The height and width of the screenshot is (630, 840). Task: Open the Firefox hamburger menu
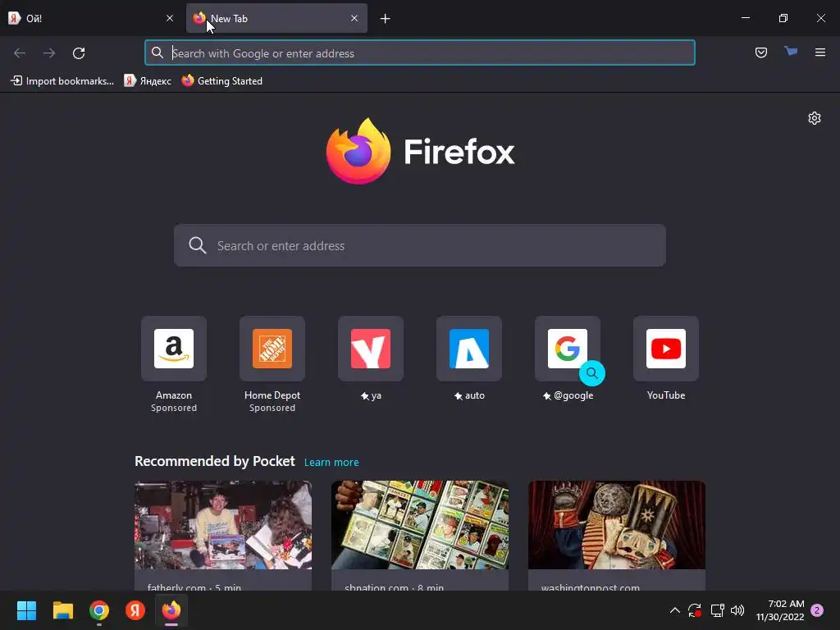(x=820, y=52)
